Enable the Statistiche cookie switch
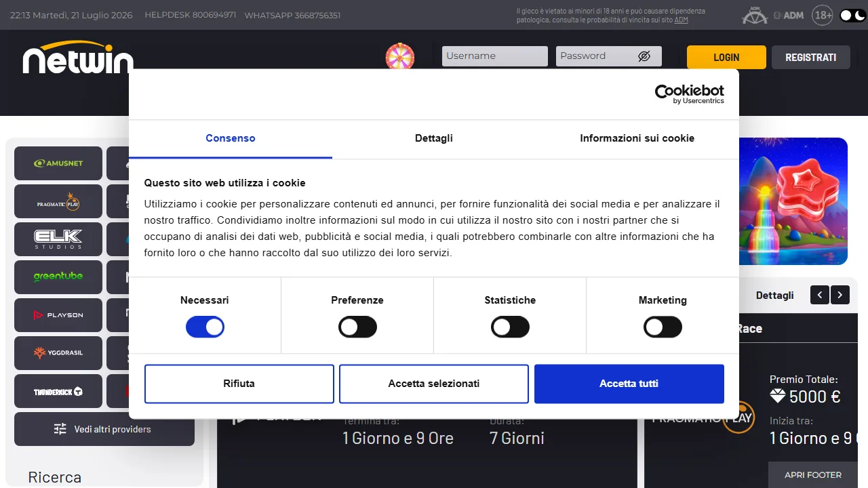The image size is (868, 488). click(x=510, y=327)
